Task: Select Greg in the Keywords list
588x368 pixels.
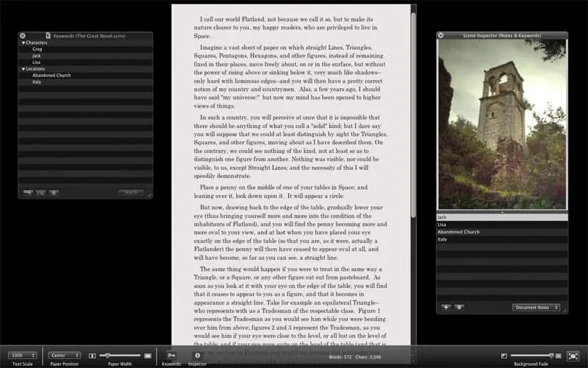Action: point(37,49)
